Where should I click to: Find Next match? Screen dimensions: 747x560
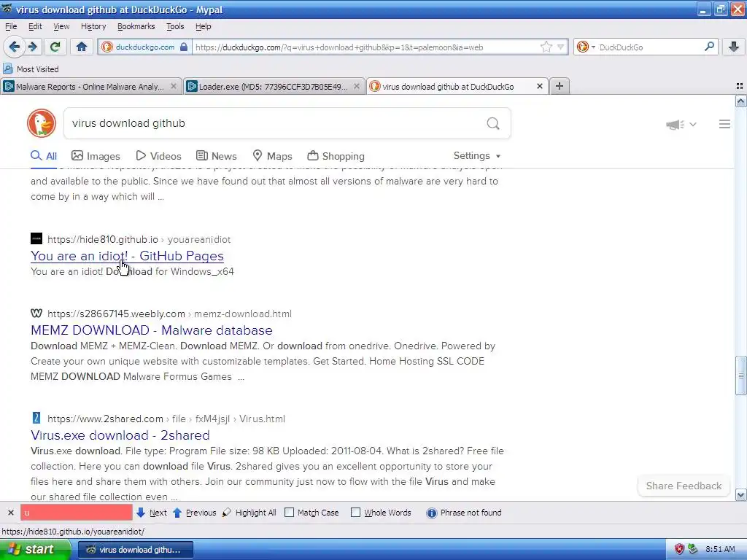click(x=152, y=513)
